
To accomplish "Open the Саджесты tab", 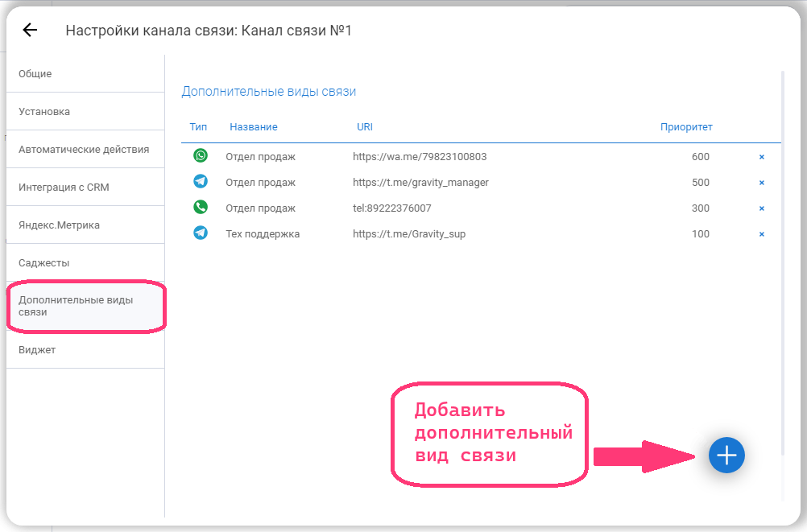I will point(44,263).
